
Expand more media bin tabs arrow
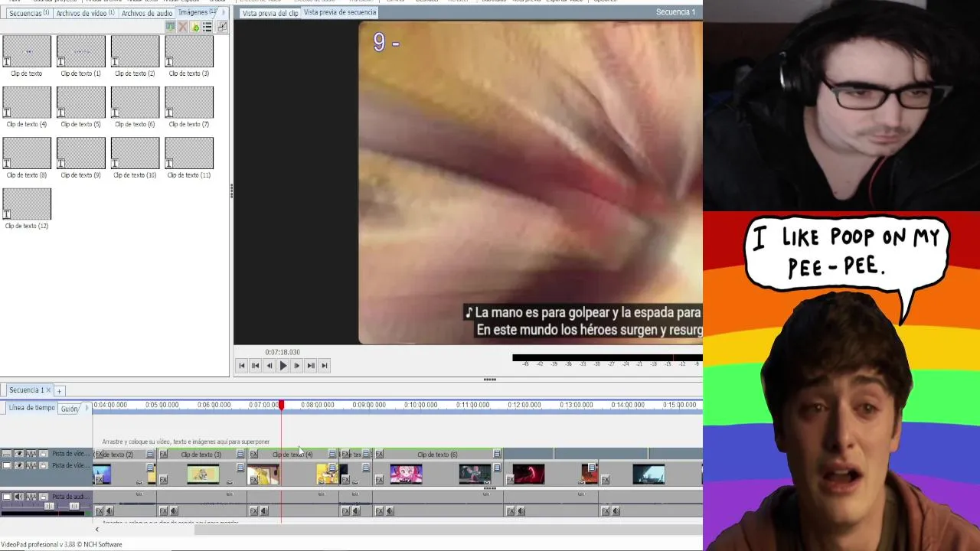[224, 12]
